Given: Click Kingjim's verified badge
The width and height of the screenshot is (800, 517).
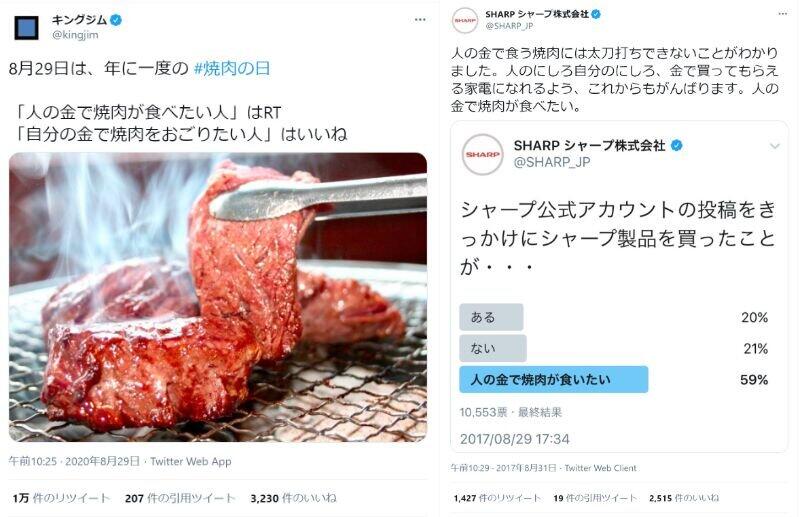Looking at the screenshot, I should pos(116,20).
